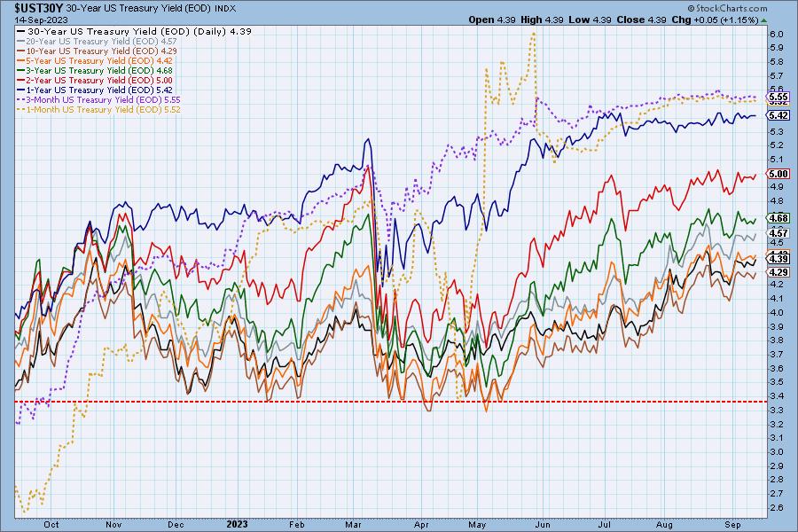This screenshot has height=532, width=798.
Task: Click the Chg +0.05 (+1.15%) value
Action: [x=715, y=20]
